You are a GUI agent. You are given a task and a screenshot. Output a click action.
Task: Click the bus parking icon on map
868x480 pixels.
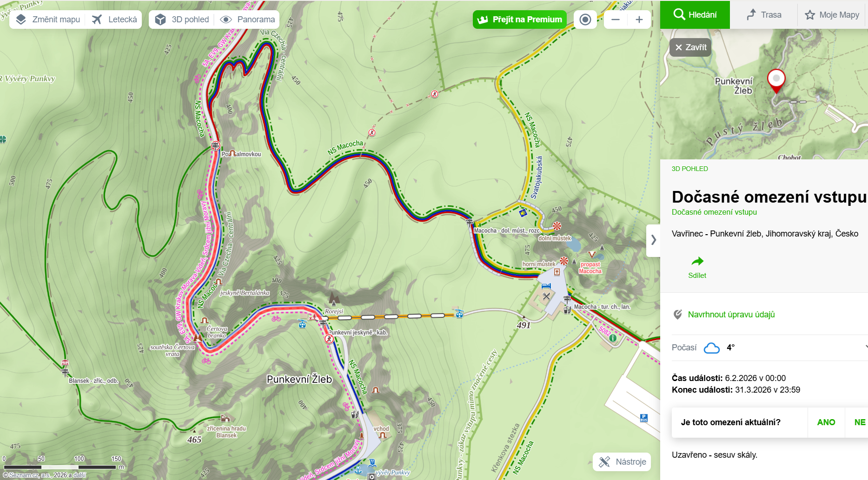(643, 418)
